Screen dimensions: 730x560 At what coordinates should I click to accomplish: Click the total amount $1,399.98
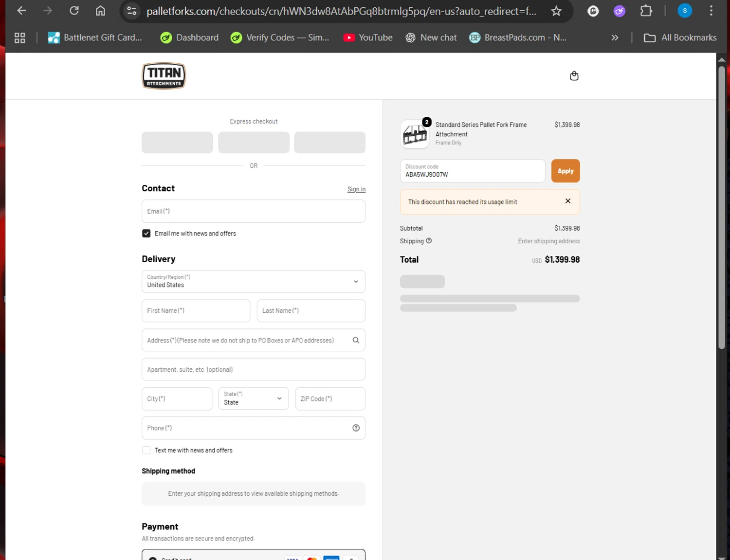(x=562, y=259)
